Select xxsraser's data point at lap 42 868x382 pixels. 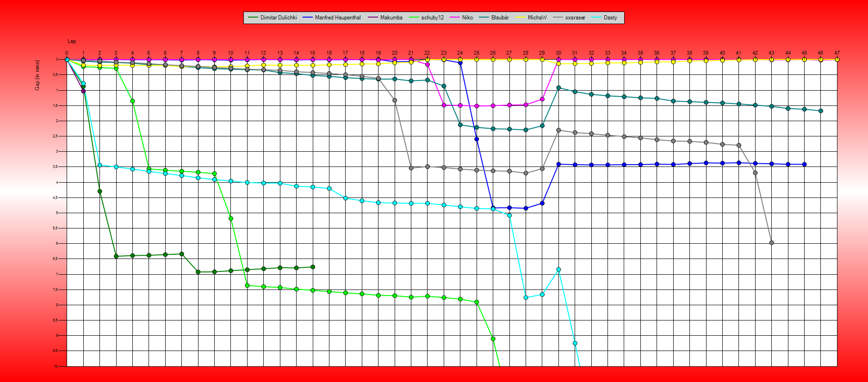[x=755, y=173]
